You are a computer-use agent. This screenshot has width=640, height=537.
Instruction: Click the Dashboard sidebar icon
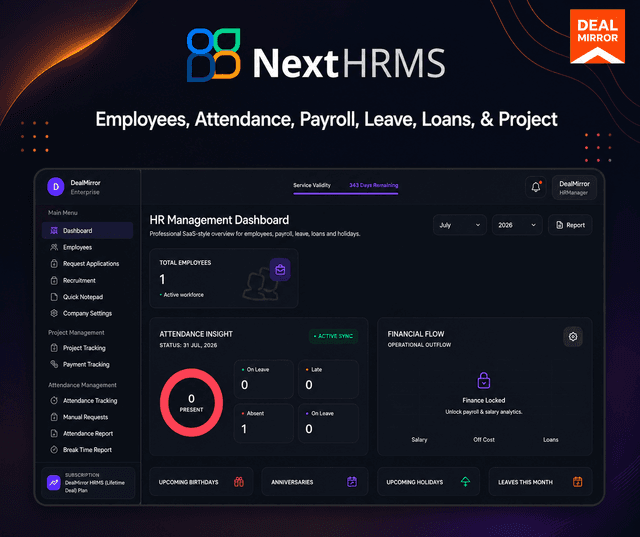point(53,231)
